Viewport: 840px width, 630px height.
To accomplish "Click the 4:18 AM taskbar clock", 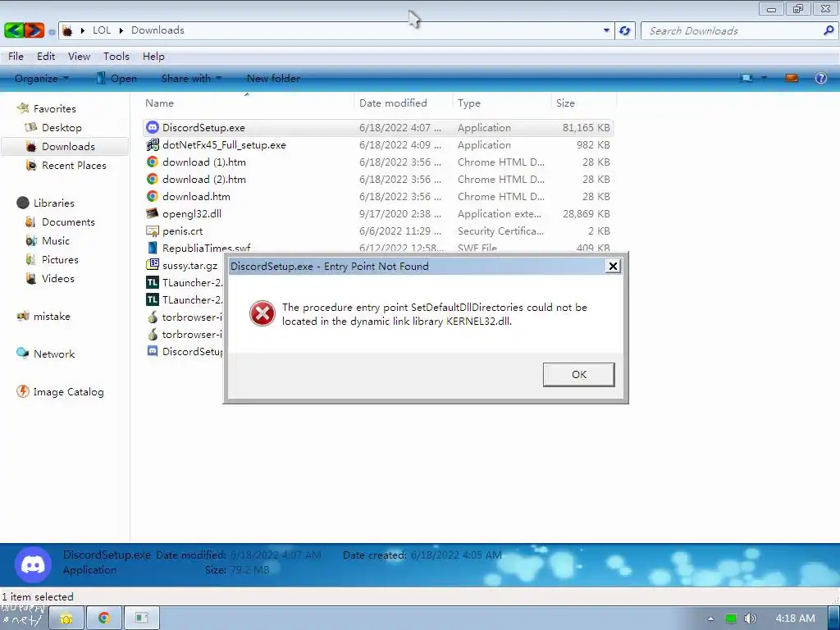I will point(796,619).
